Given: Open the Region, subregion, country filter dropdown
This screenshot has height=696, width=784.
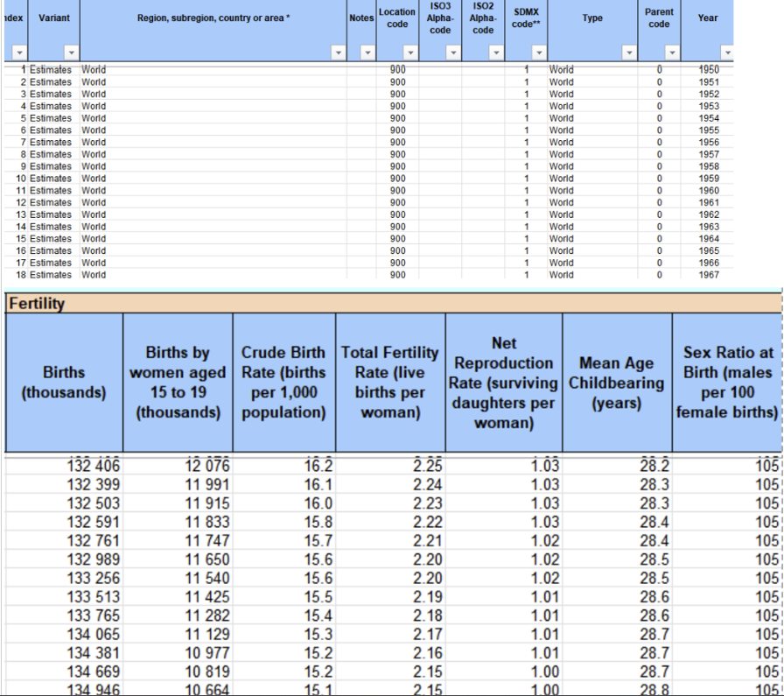Looking at the screenshot, I should click(x=339, y=53).
